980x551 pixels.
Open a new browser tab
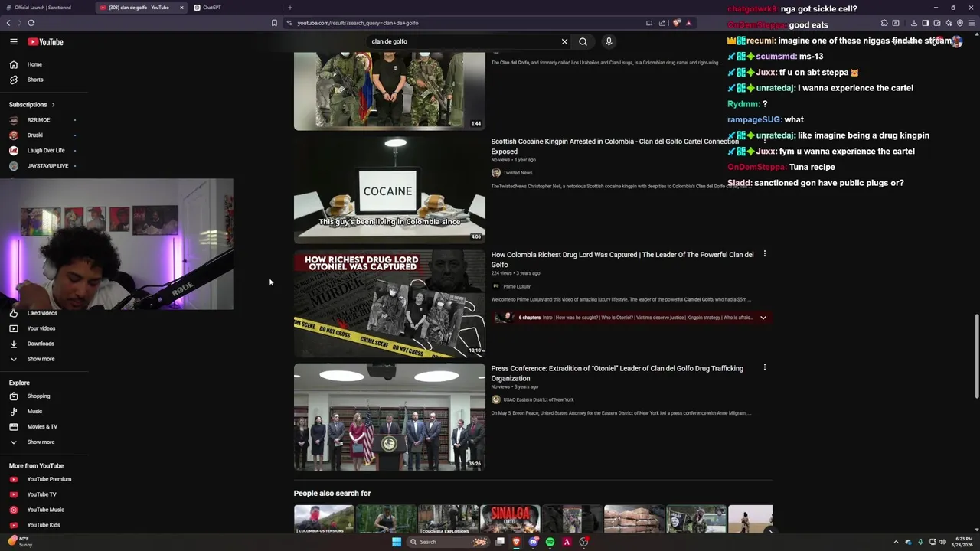[289, 8]
